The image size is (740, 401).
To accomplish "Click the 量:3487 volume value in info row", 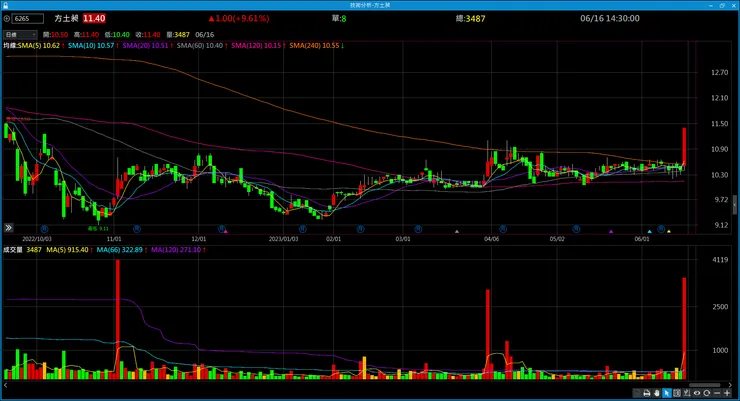I will coord(178,35).
